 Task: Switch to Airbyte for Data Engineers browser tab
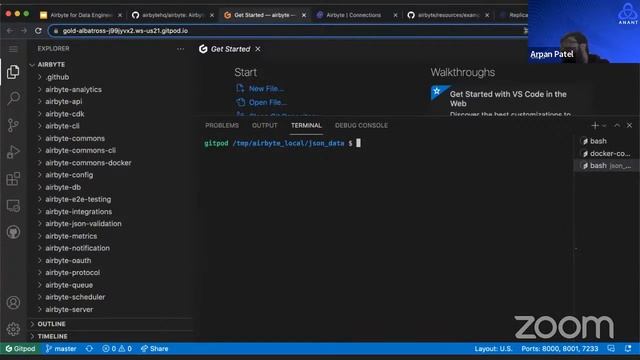pyautogui.click(x=81, y=15)
